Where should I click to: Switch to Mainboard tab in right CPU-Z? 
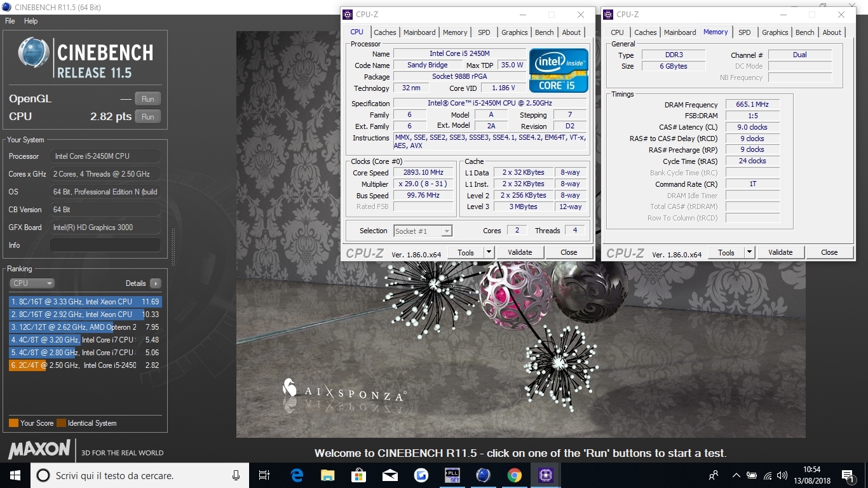(680, 32)
